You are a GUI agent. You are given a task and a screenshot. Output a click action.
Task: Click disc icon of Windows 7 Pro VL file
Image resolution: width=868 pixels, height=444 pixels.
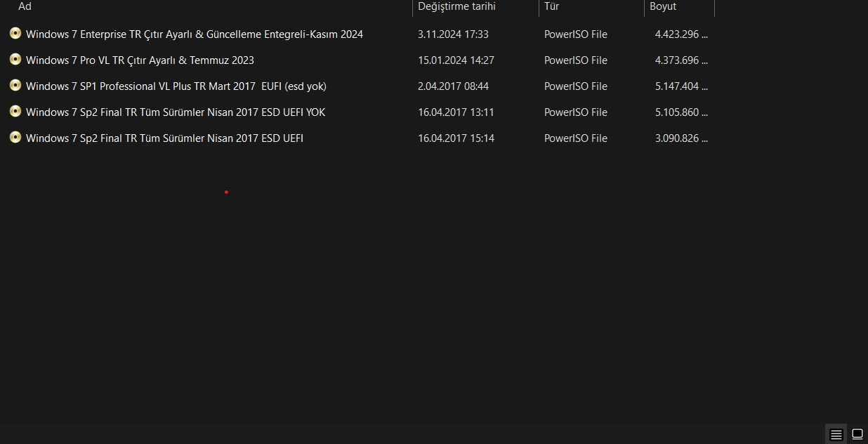pos(15,59)
